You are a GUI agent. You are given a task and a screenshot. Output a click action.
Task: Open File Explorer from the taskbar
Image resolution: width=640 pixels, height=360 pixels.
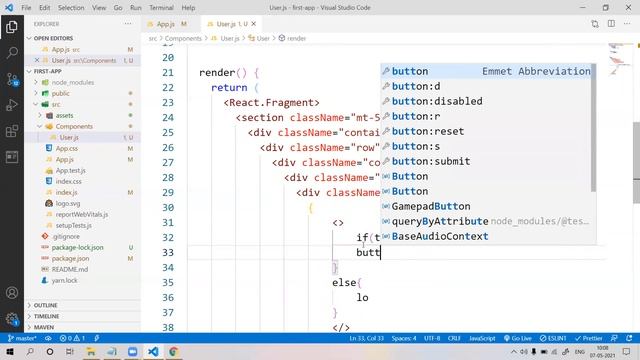[x=91, y=352]
